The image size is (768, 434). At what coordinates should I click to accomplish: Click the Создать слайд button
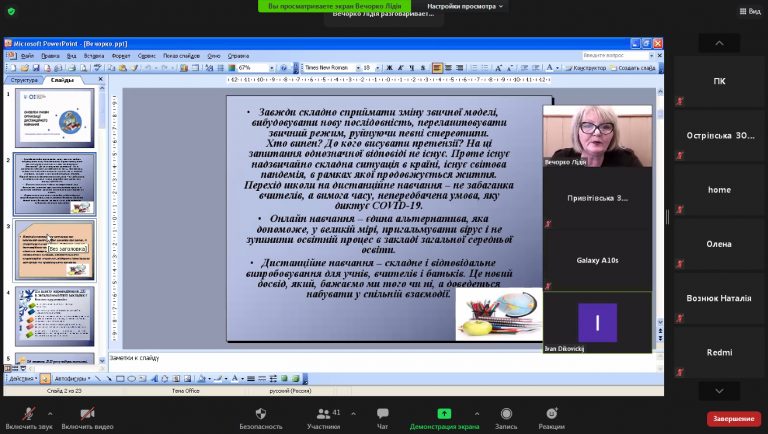pyautogui.click(x=634, y=68)
